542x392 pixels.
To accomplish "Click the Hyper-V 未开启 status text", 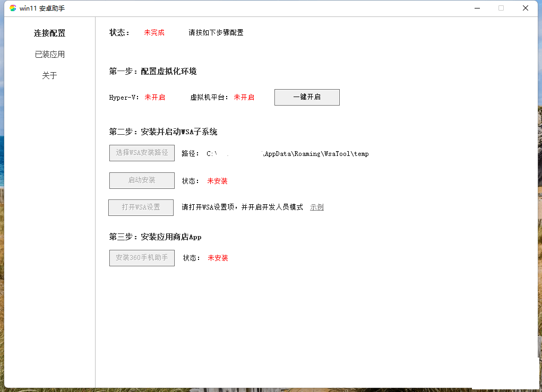I will [154, 98].
